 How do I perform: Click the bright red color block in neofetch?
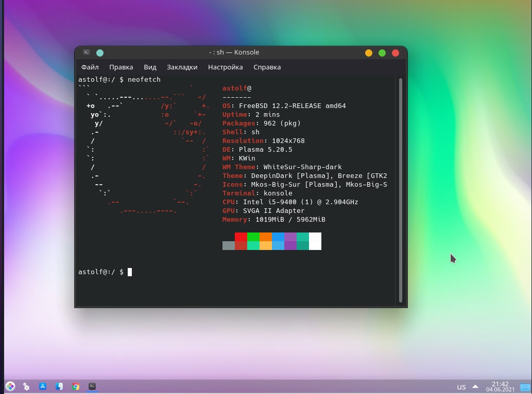click(x=241, y=237)
